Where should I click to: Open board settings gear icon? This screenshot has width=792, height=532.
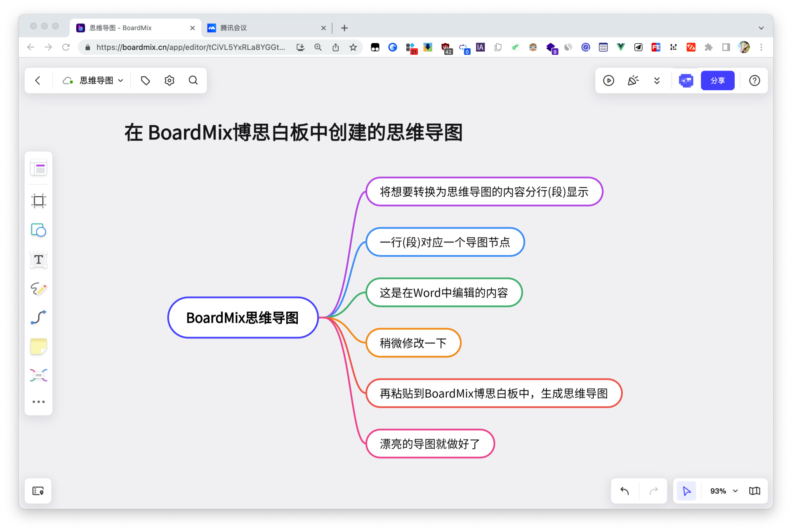coord(169,80)
